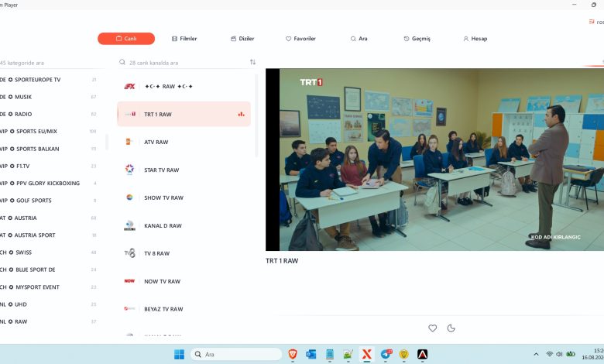Open the Geçmiş history tab
Screen dimensions: 604x364
point(417,39)
